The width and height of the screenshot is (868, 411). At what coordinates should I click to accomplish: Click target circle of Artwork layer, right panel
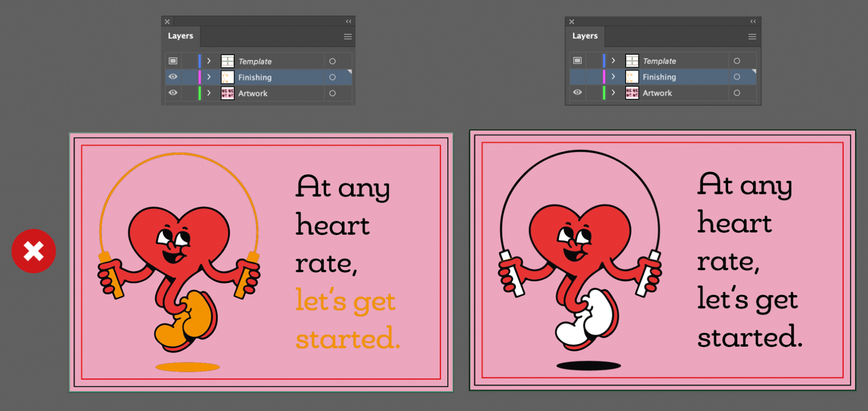pyautogui.click(x=737, y=93)
